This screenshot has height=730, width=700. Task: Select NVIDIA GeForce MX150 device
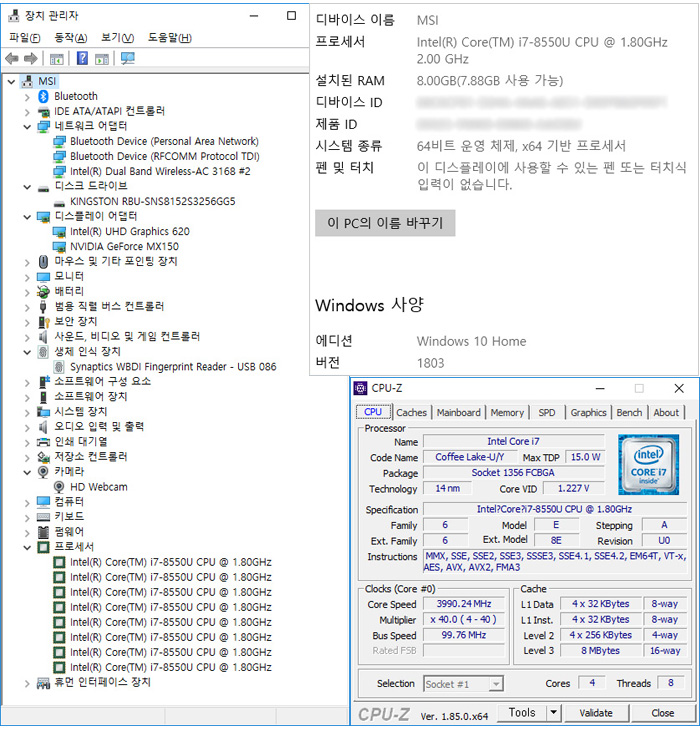pos(124,246)
